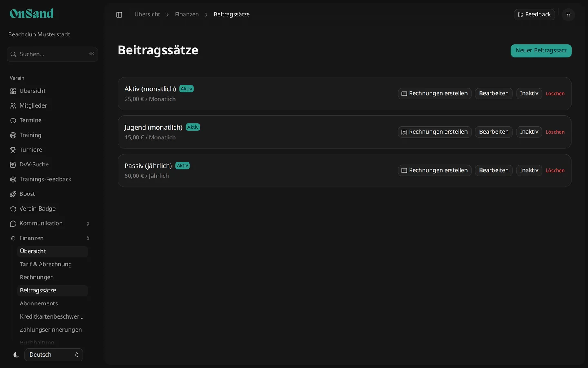Open Rechnungen in Finanzen submenu
The image size is (588, 368).
coord(37,277)
